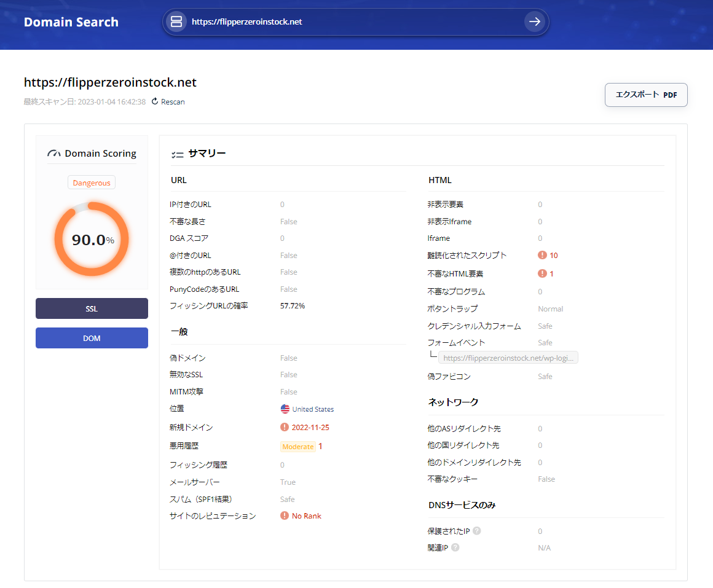Image resolution: width=713 pixels, height=588 pixels.
Task: Click the Moderate abuse history badge
Action: 298,447
